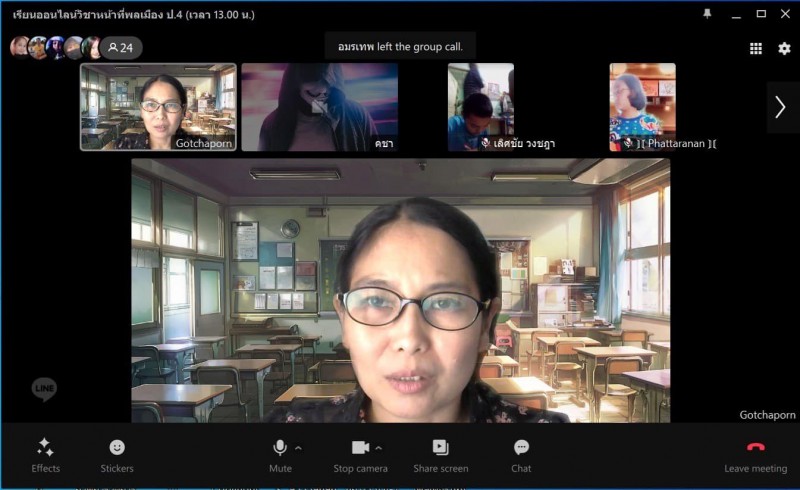Viewport: 800px width, 490px height.
Task: Show next participants with right arrow
Action: tap(780, 107)
